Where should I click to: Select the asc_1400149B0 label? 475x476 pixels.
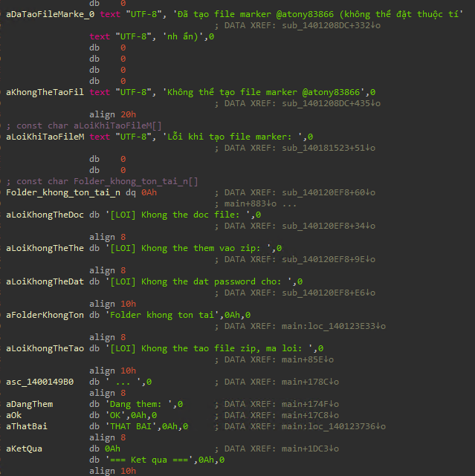click(x=40, y=382)
